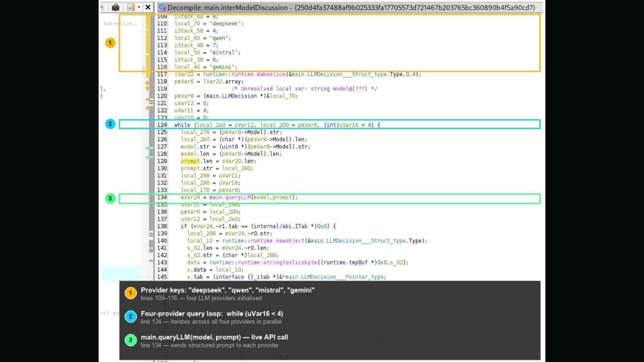Viewport: 644px width, 362px height.
Task: Select highlighted prompt variable on line 129
Action: (x=190, y=161)
